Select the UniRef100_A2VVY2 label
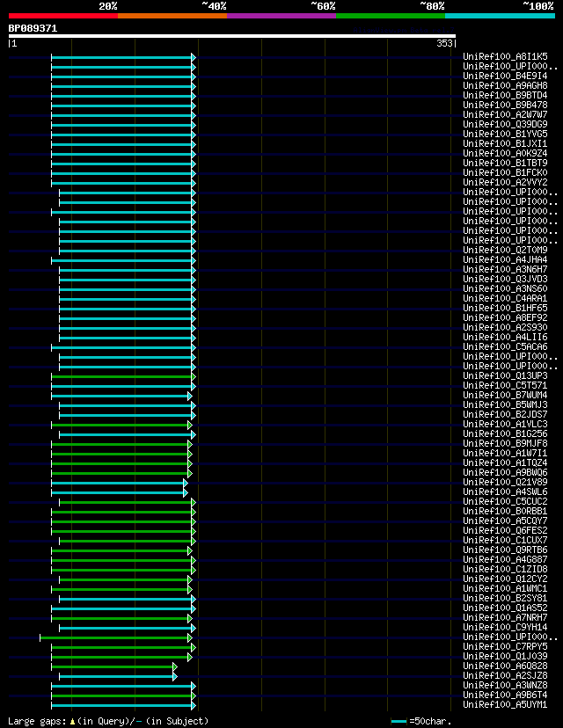Viewport: 563px width, 728px height. (x=505, y=183)
